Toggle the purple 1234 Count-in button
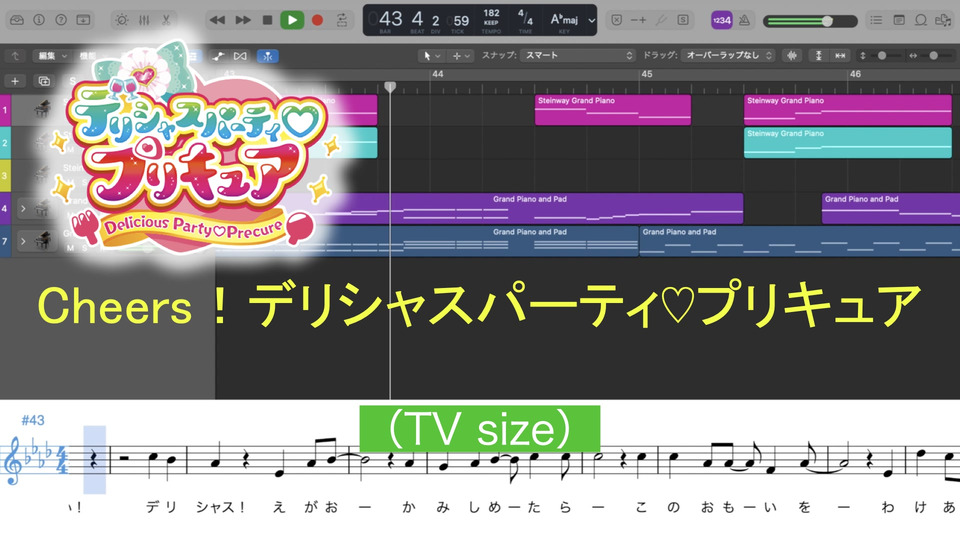Image resolution: width=960 pixels, height=540 pixels. click(x=722, y=20)
